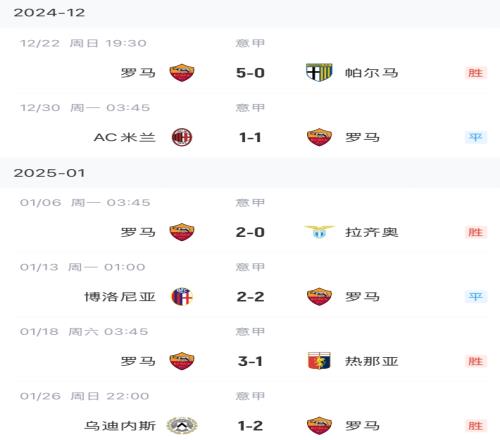Click the 平 badge on Bologna match
This screenshot has width=500, height=440.
point(476,296)
